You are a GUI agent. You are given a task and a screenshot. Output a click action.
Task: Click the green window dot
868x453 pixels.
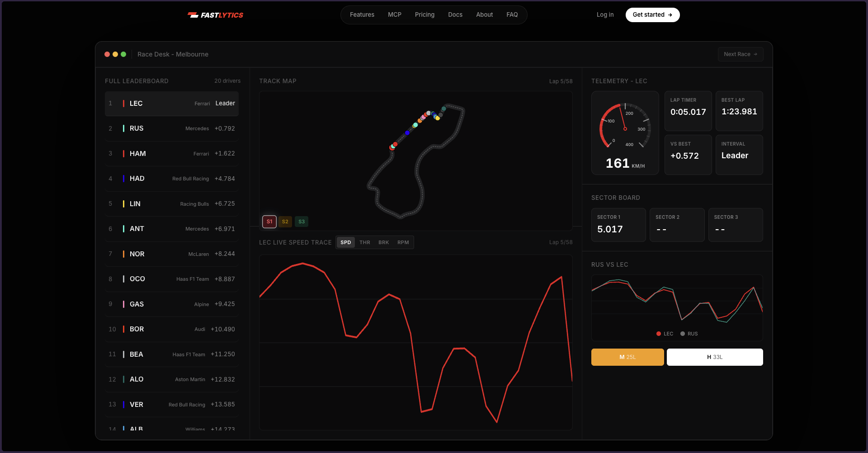click(x=123, y=54)
